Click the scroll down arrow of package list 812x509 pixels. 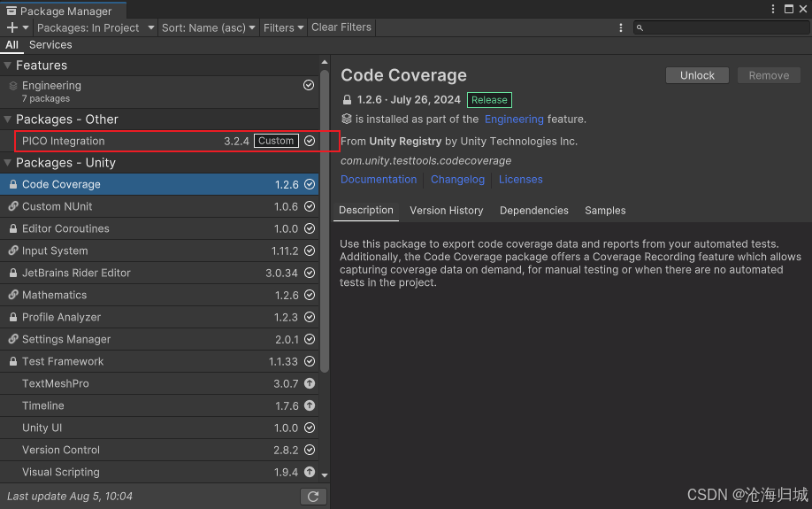(325, 474)
